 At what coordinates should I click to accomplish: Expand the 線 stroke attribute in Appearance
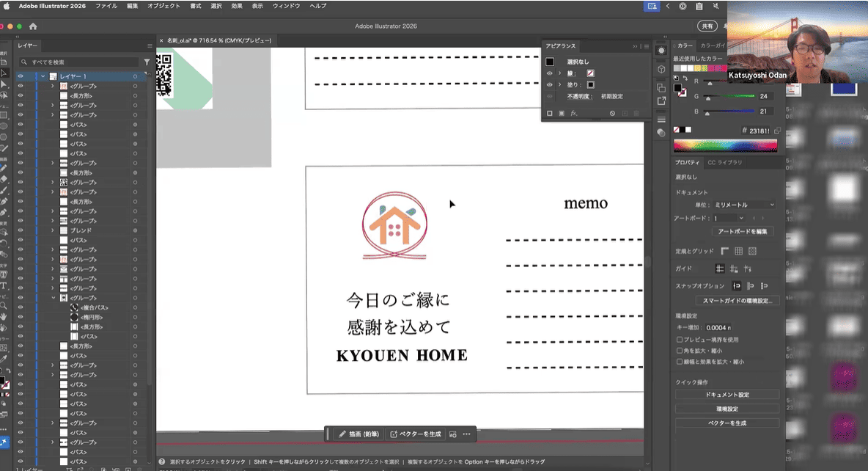[x=559, y=73]
